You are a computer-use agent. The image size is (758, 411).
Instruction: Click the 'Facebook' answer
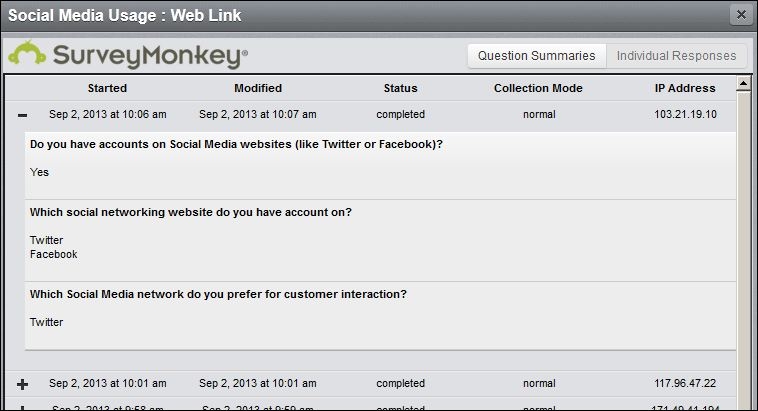[54, 254]
